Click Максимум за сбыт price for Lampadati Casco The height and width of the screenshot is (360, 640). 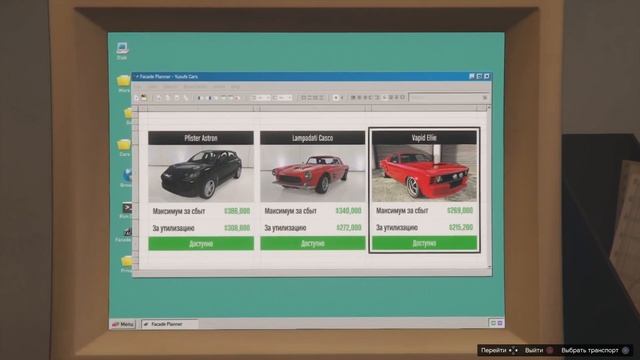[x=348, y=211]
